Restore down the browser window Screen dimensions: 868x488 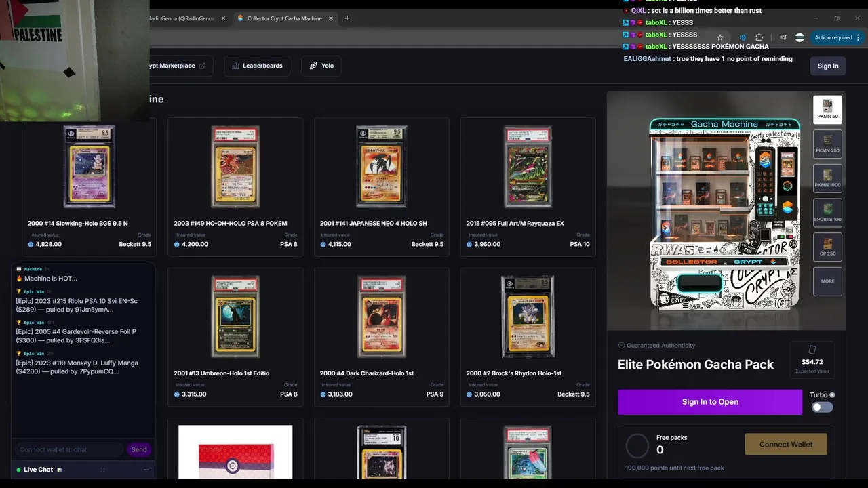[x=836, y=18]
